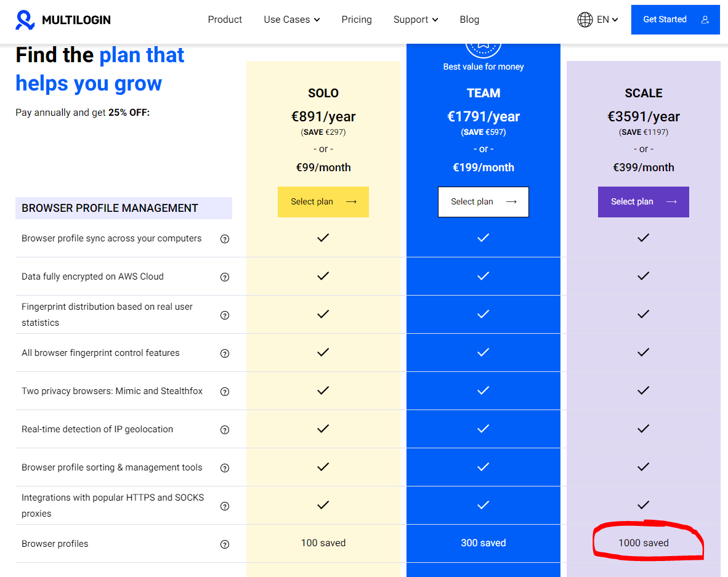Click the Multilogin logo icon

point(25,20)
